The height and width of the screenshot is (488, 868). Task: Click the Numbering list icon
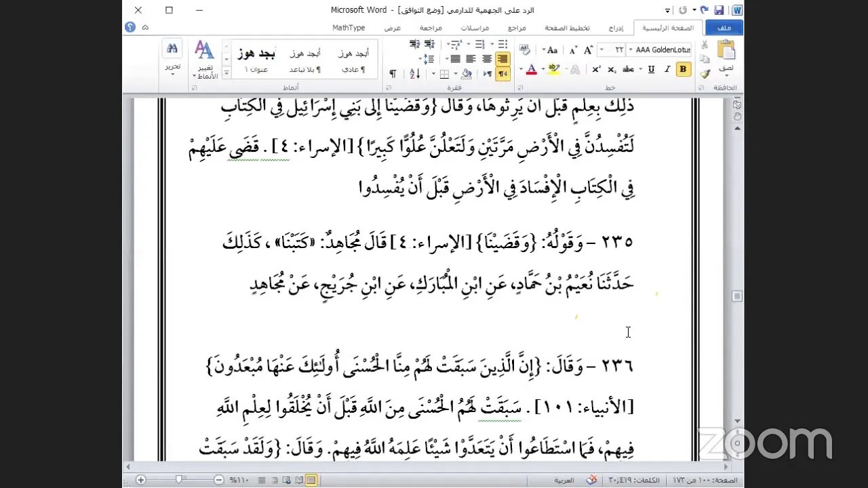[480, 44]
